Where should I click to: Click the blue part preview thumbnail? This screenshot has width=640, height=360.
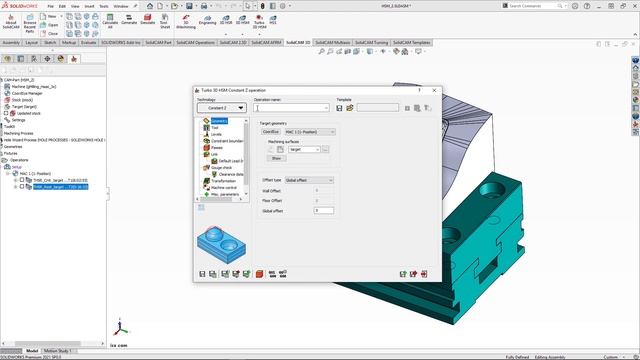pyautogui.click(x=221, y=244)
